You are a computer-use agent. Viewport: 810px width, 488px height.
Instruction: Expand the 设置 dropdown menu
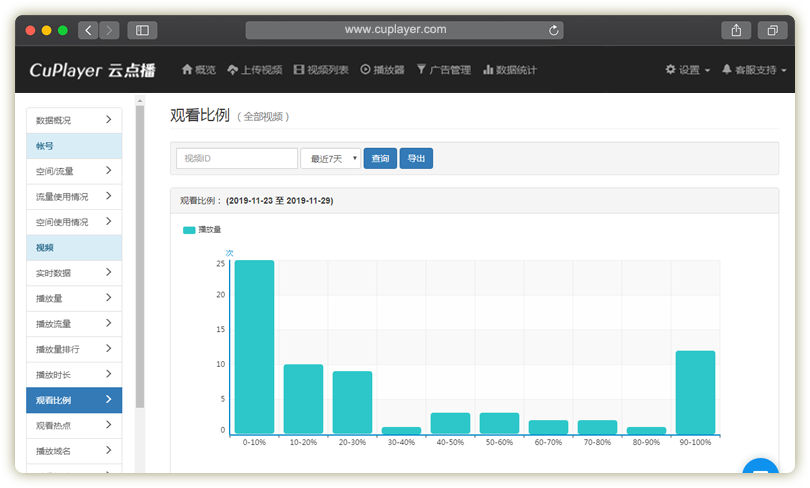pyautogui.click(x=688, y=70)
